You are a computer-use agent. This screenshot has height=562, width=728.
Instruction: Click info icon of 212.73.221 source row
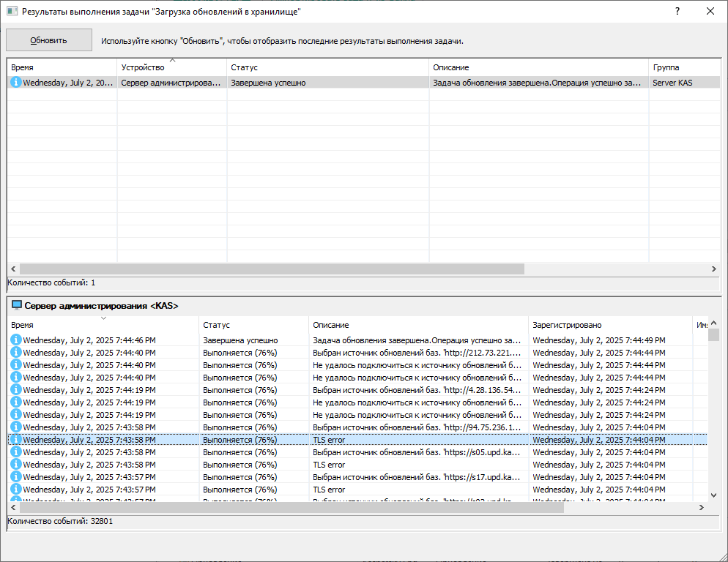(16, 353)
